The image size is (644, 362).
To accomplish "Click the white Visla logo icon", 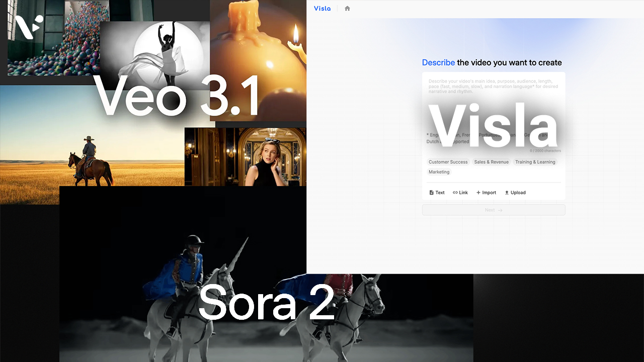I will (x=25, y=26).
